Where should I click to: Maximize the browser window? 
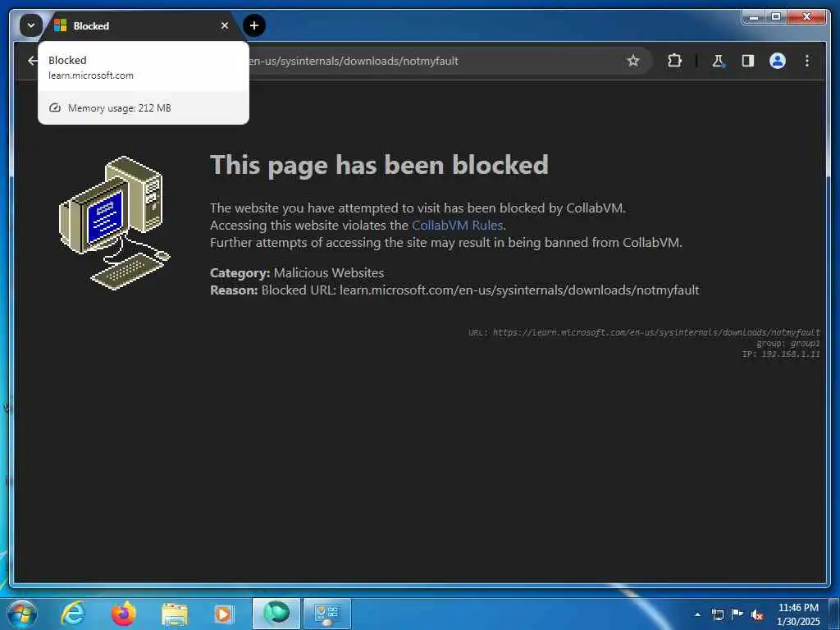(x=776, y=17)
